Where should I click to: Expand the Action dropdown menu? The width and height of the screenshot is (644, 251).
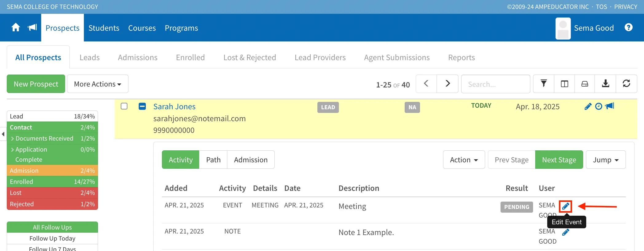464,160
